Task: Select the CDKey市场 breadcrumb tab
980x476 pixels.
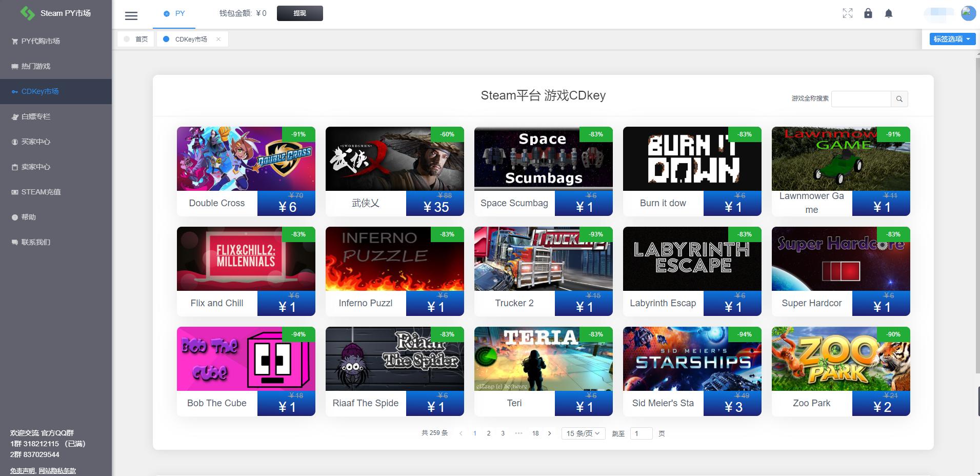Action: (x=190, y=38)
